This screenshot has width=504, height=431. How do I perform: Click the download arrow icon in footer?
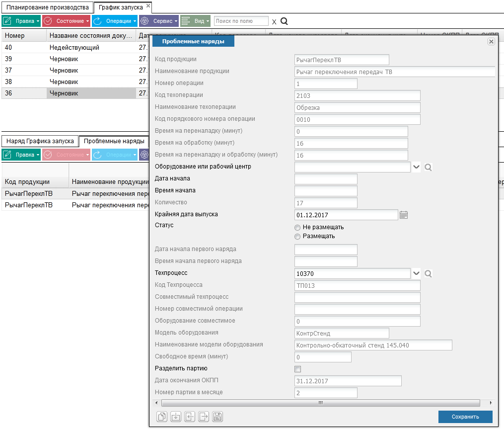pyautogui.click(x=176, y=417)
